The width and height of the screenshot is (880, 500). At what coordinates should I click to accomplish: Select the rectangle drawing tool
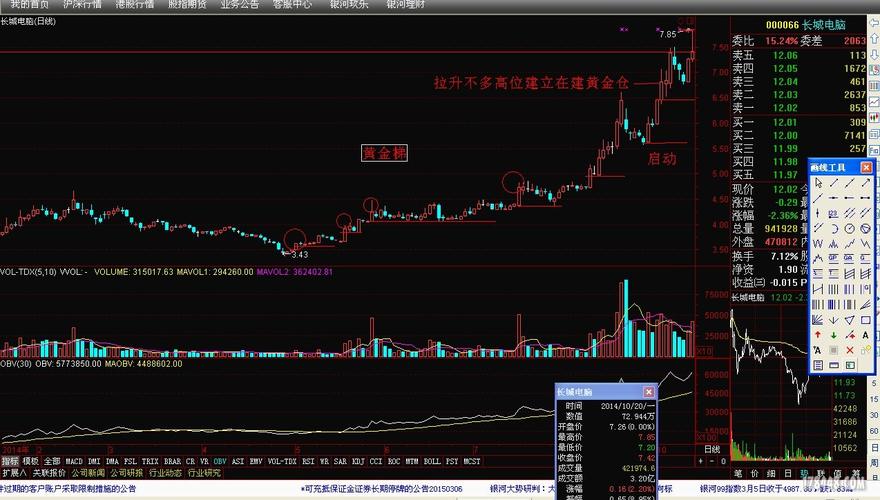coord(865,320)
